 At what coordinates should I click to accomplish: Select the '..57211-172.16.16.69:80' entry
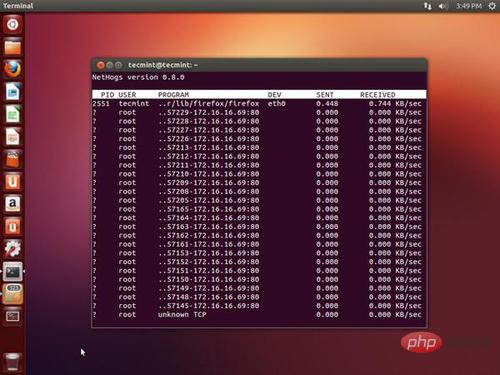point(209,165)
